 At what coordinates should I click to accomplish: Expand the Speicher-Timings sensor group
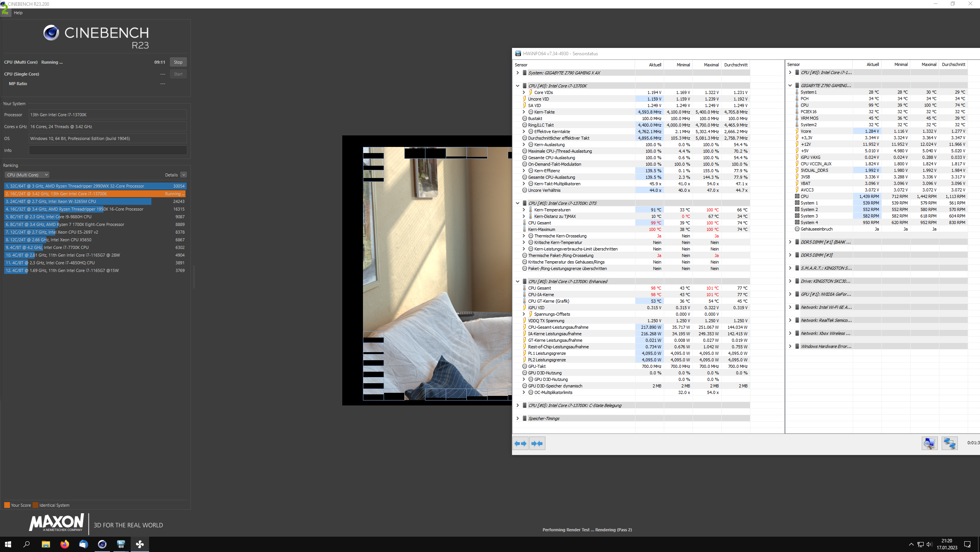pos(517,419)
